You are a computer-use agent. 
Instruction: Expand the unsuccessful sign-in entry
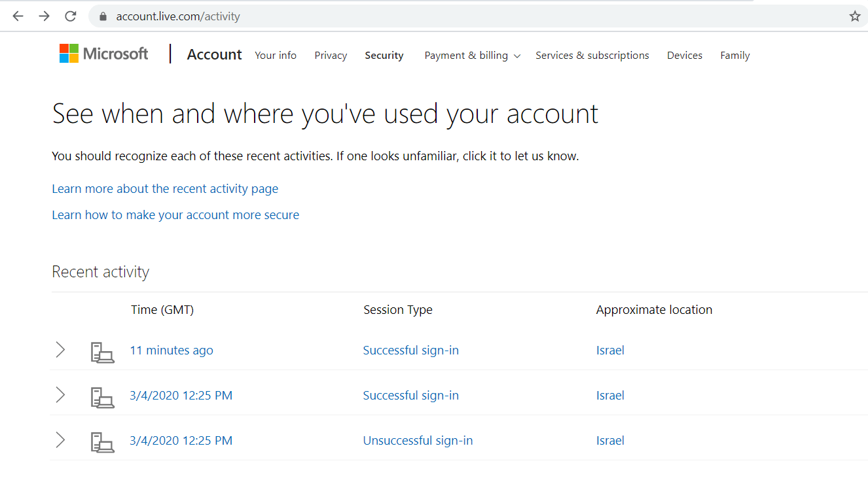click(60, 440)
